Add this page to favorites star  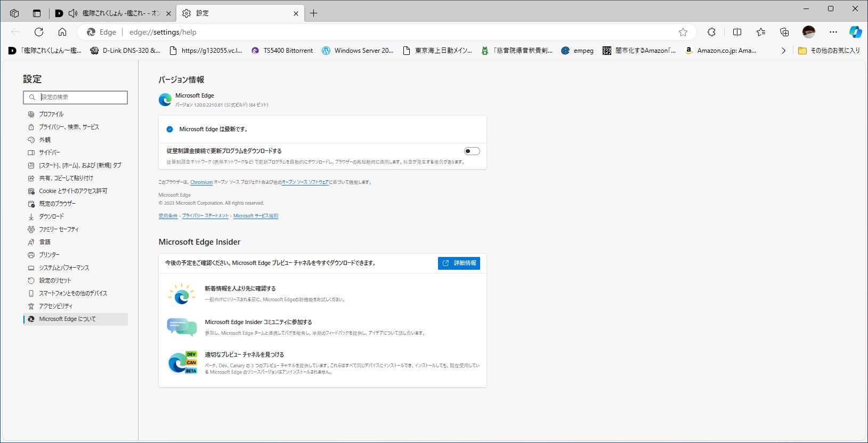click(x=683, y=32)
